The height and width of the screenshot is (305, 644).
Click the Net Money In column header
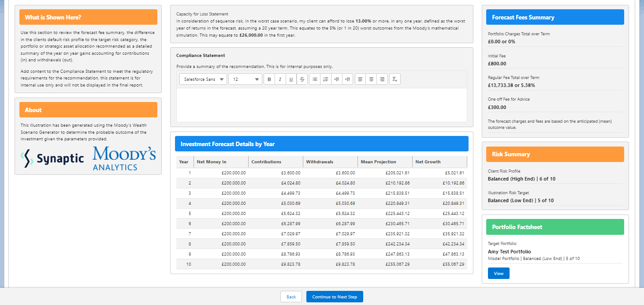pyautogui.click(x=221, y=162)
